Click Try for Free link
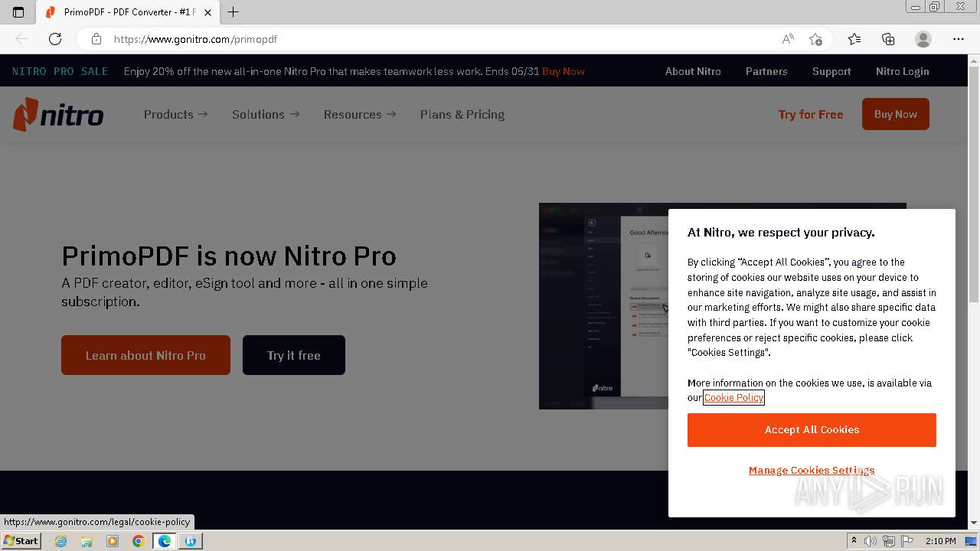Screen dimensions: 980x551 [x=811, y=114]
